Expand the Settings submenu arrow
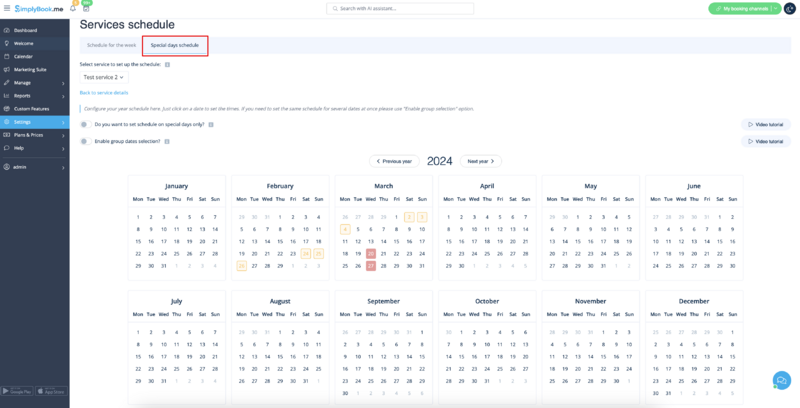 [x=63, y=122]
